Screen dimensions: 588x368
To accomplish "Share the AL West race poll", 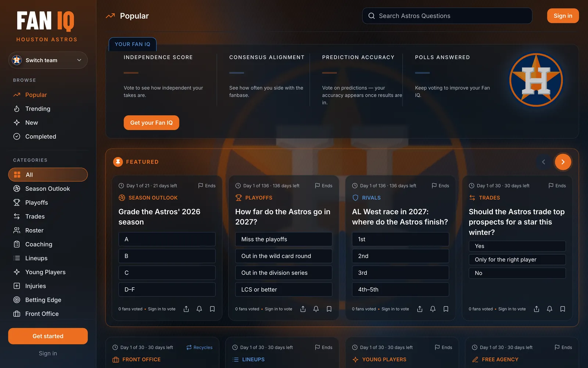I will tap(420, 309).
